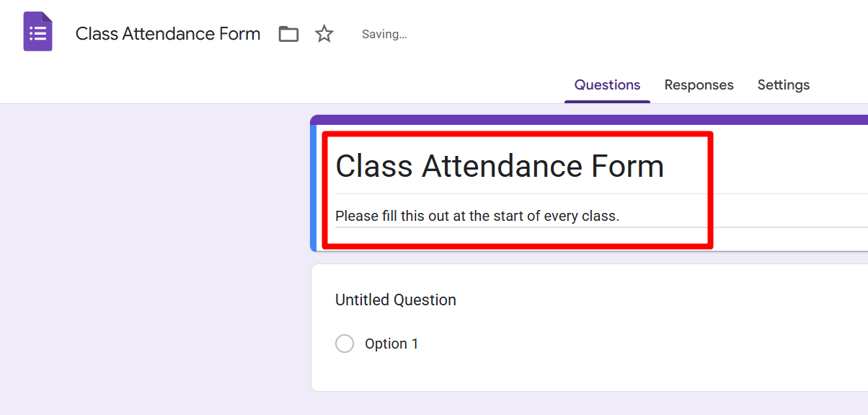
Task: Click the Option 1 label text
Action: pos(391,344)
